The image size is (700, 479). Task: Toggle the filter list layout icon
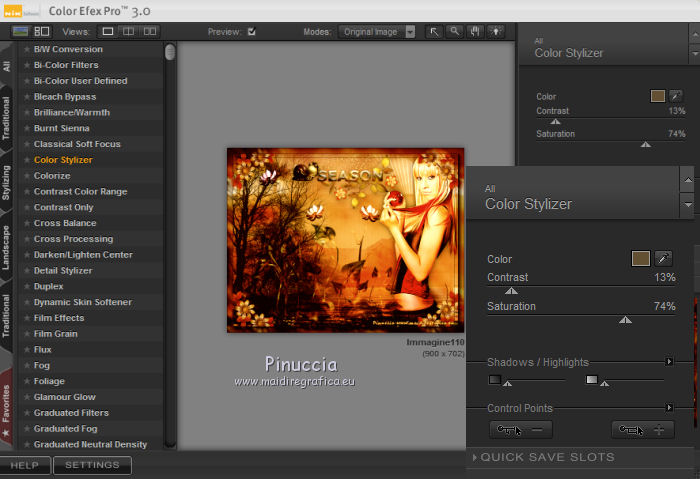pyautogui.click(x=42, y=31)
